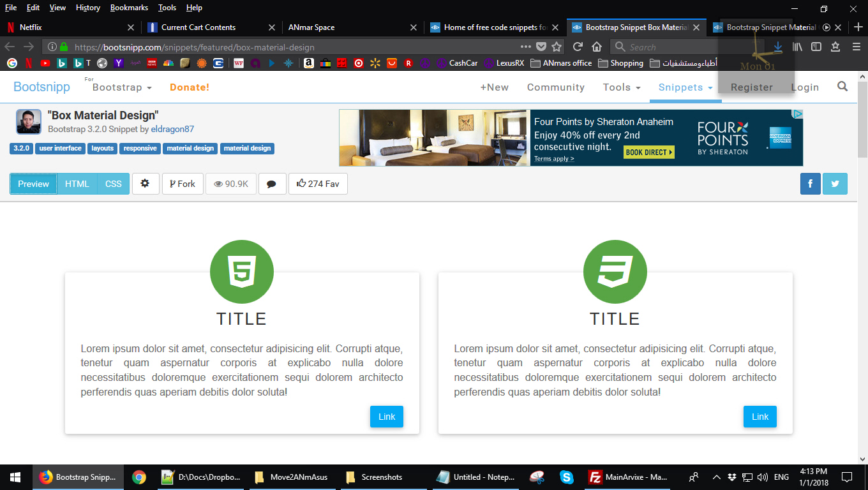Click the site search magnifier icon
The image size is (868, 490).
[842, 87]
